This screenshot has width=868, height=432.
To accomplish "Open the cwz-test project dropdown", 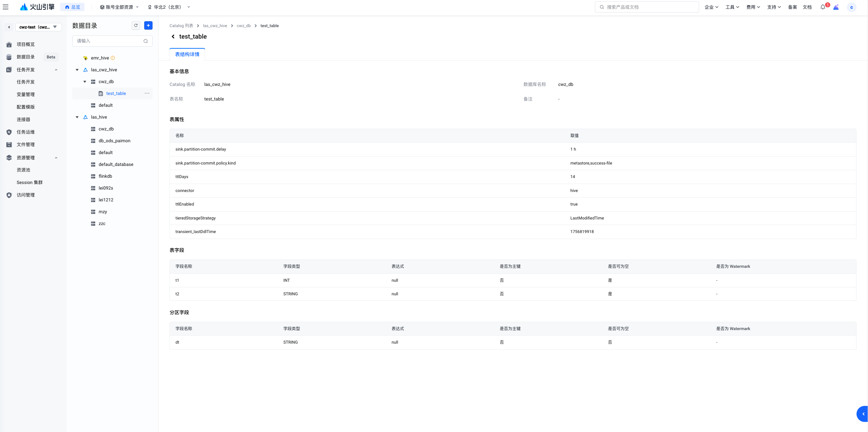I will [x=38, y=27].
